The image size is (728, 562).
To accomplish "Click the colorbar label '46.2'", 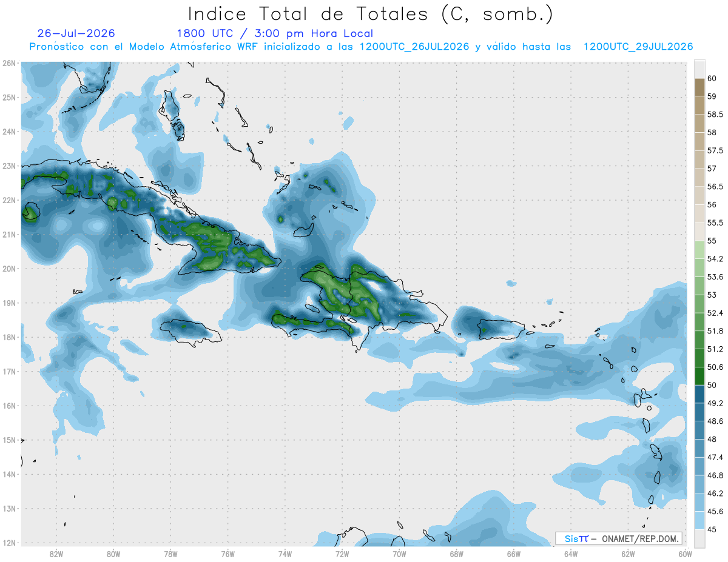I will tap(715, 493).
